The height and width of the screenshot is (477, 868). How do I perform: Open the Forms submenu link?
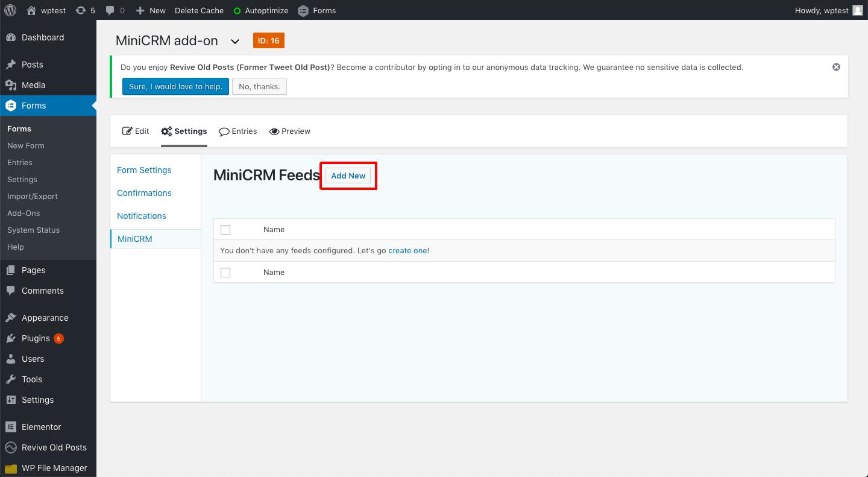click(x=19, y=128)
